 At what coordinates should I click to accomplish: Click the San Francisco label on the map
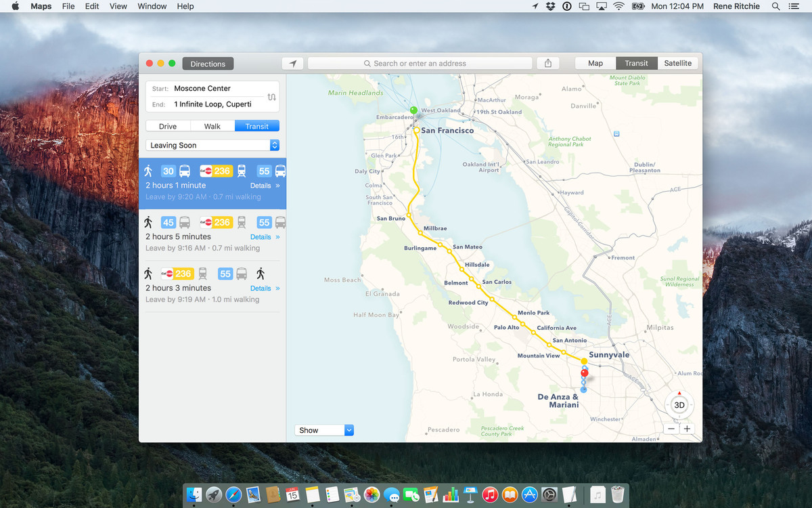pos(447,130)
